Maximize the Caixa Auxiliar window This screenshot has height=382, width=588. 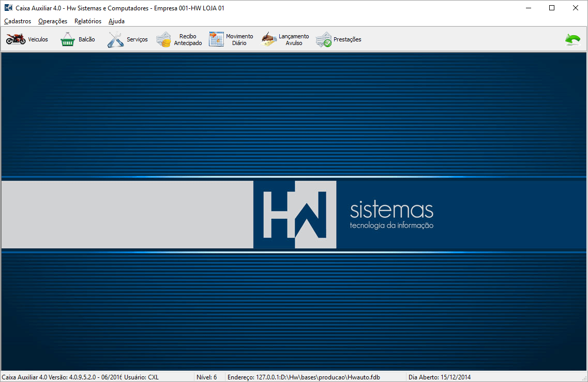pyautogui.click(x=552, y=8)
